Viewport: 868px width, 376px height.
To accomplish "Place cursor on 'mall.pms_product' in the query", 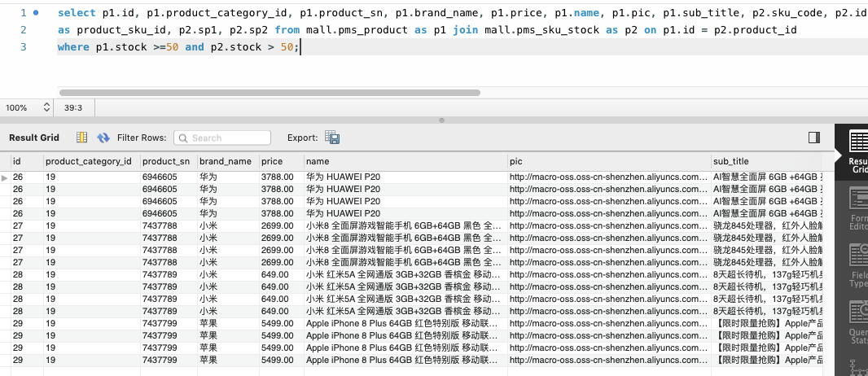I will pyautogui.click(x=357, y=30).
